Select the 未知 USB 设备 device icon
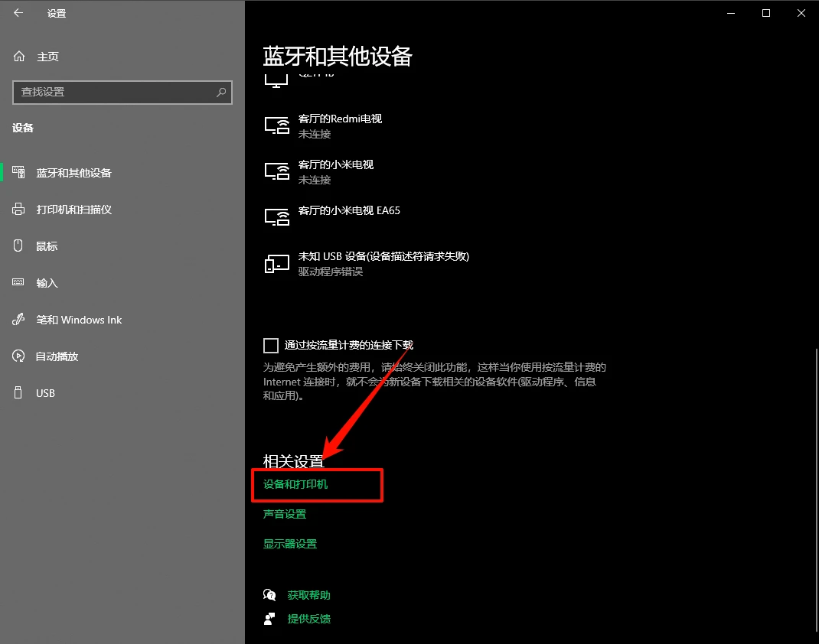819x644 pixels. click(277, 264)
